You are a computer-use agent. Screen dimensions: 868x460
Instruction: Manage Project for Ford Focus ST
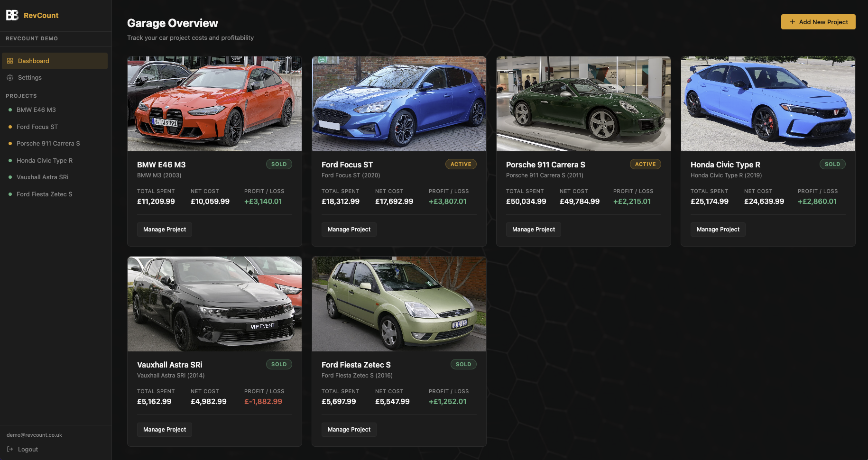tap(349, 230)
